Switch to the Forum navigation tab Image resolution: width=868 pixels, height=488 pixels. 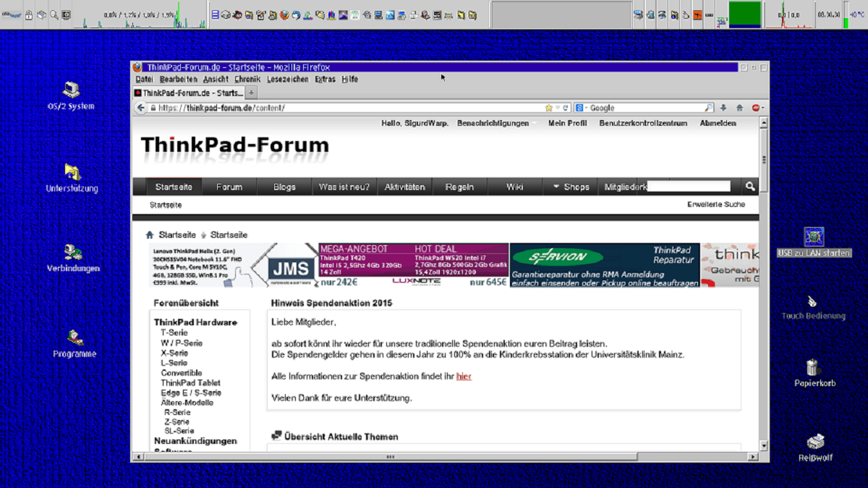[229, 187]
